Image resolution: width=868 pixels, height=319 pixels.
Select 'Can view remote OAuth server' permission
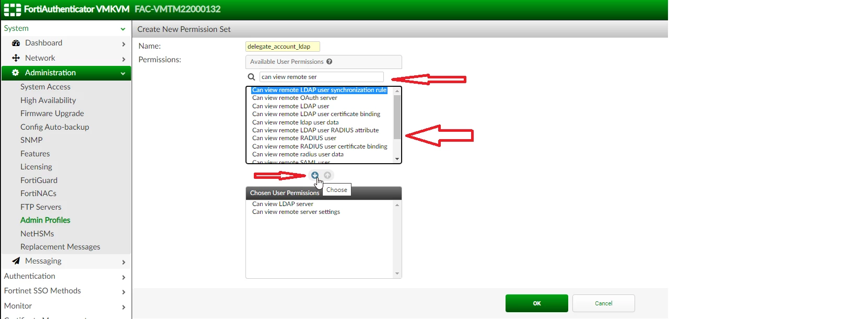click(x=295, y=98)
